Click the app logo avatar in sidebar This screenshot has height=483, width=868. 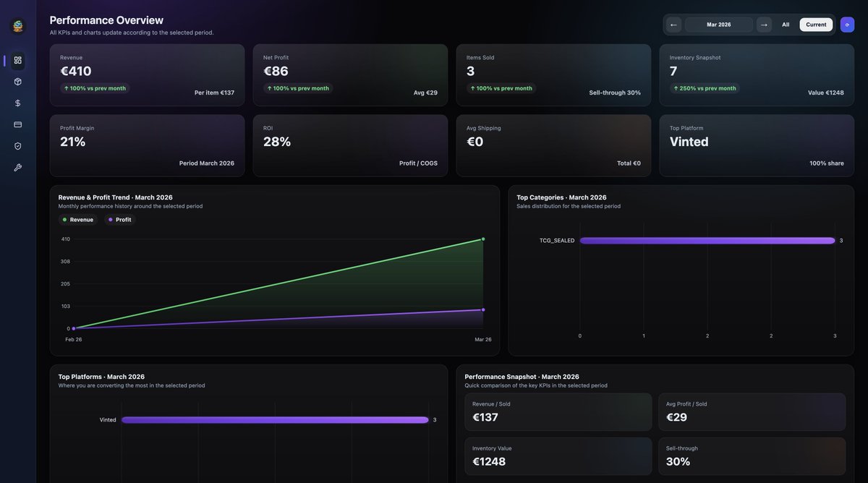(18, 26)
